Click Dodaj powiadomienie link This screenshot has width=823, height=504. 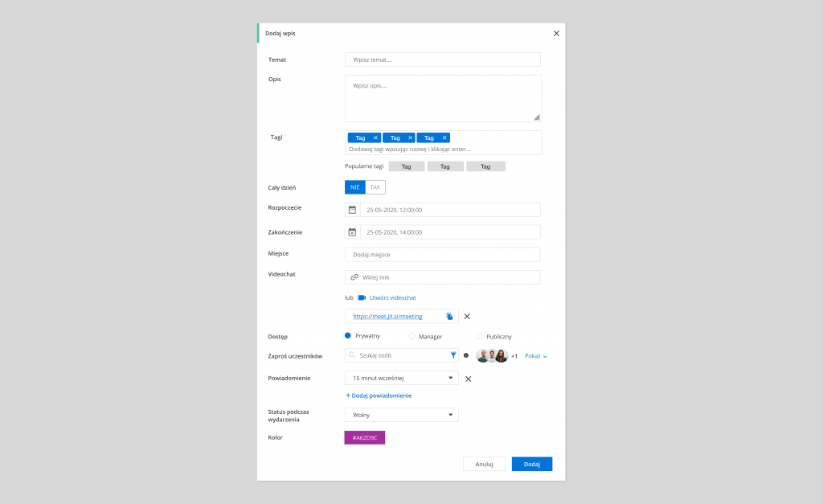[379, 395]
